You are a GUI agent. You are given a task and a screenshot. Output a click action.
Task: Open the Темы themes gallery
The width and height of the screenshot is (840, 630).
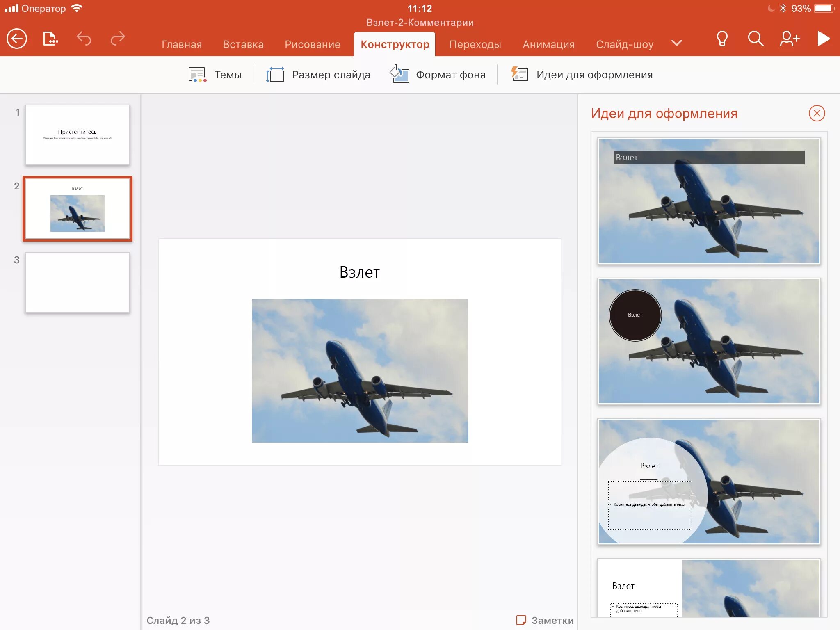tap(215, 75)
